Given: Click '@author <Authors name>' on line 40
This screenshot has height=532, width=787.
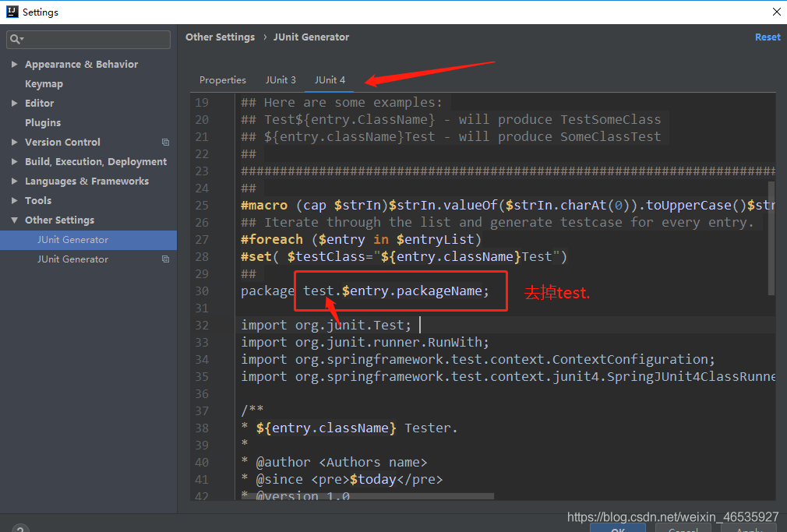Looking at the screenshot, I should tap(341, 462).
